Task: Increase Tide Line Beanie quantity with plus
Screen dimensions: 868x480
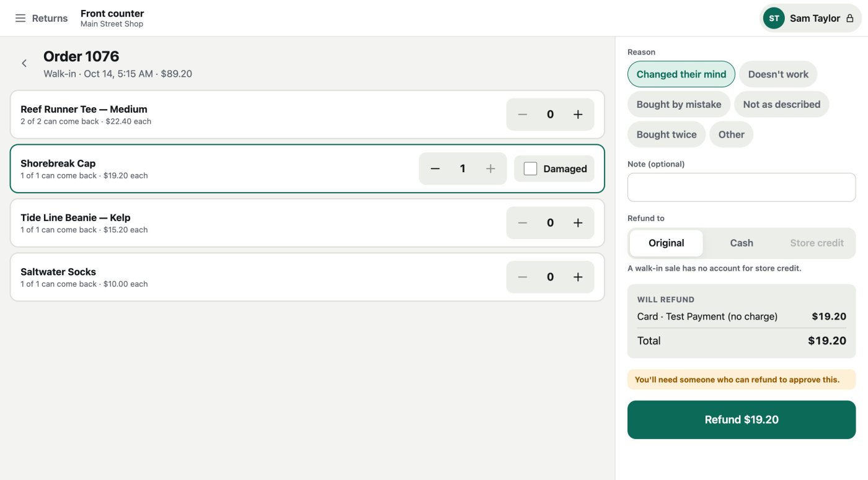Action: (x=578, y=223)
